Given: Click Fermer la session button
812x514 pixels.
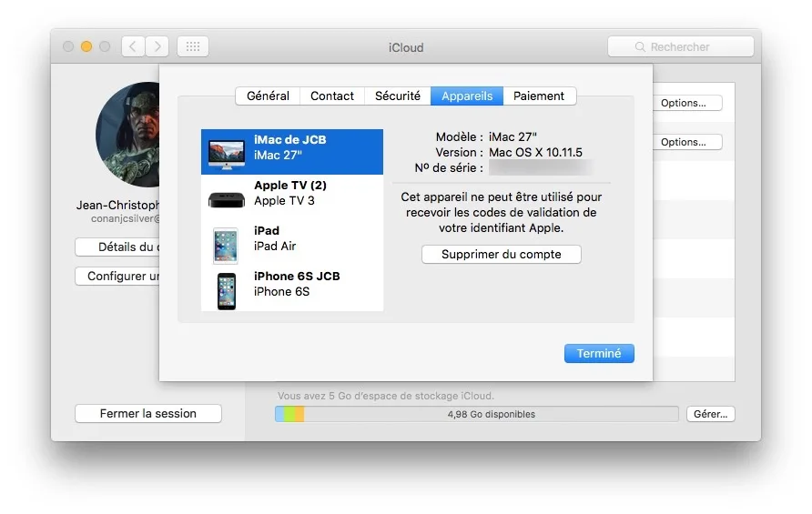Looking at the screenshot, I should (148, 414).
